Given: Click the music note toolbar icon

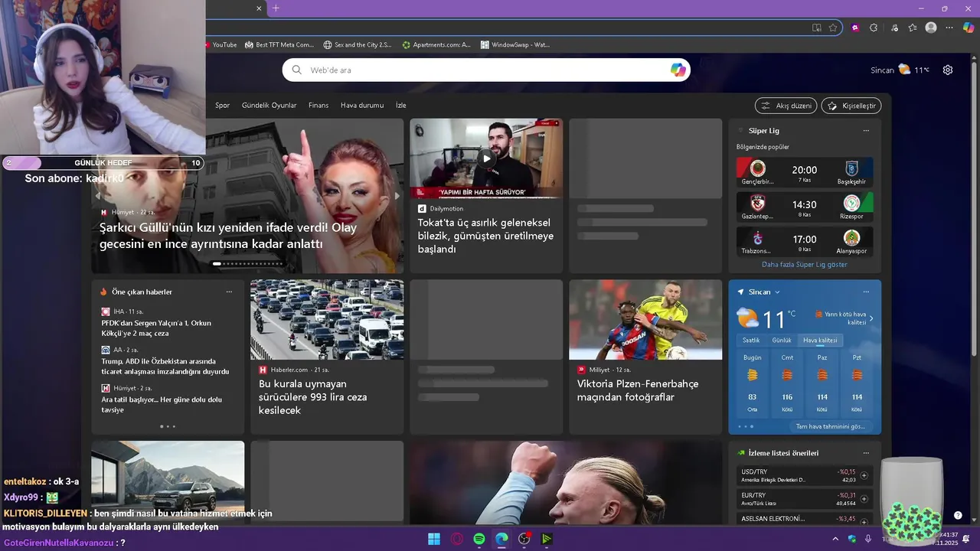Looking at the screenshot, I should (894, 28).
